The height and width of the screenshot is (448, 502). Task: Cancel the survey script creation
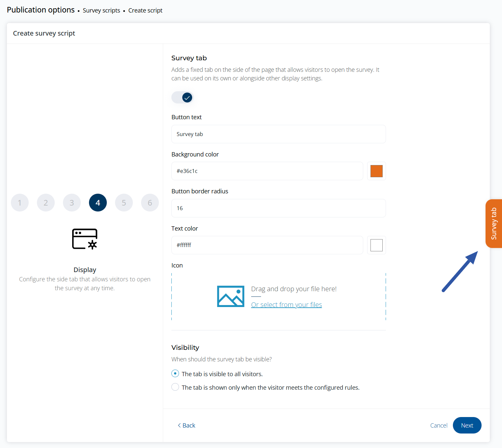click(439, 425)
